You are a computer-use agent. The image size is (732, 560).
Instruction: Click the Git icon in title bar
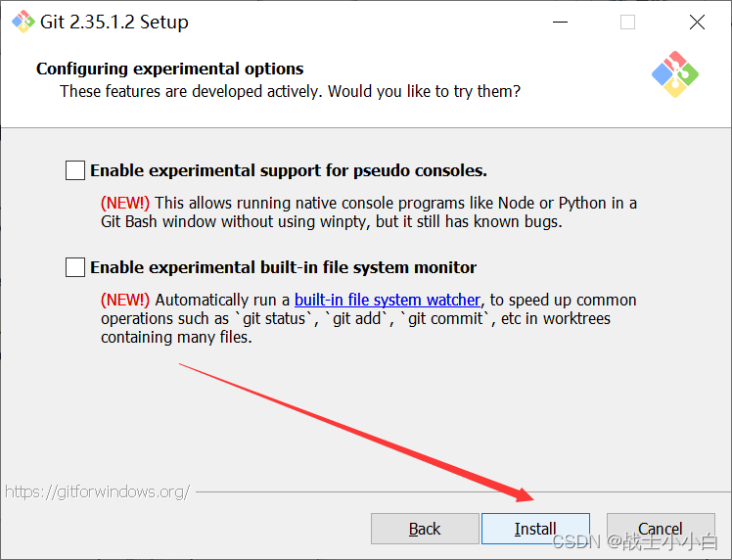[x=23, y=22]
